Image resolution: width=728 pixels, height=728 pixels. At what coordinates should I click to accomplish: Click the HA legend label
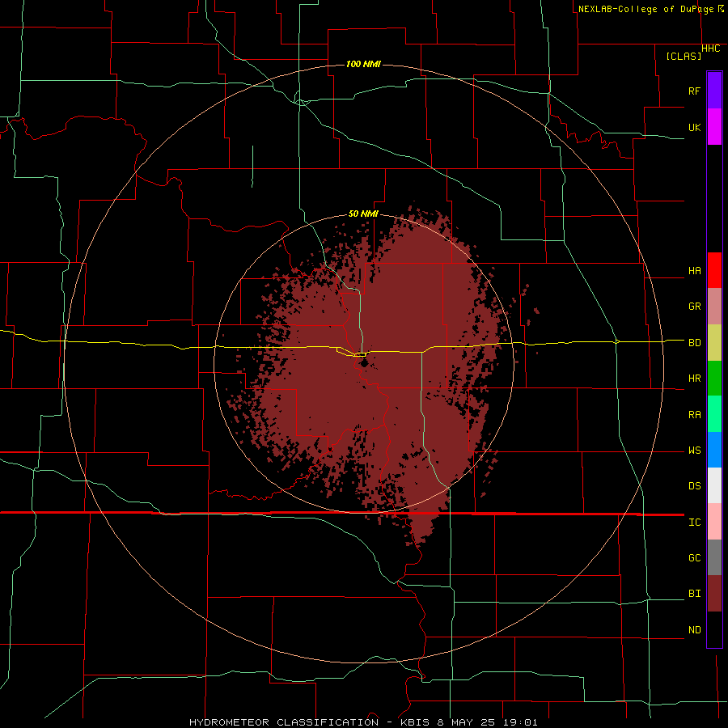694,271
